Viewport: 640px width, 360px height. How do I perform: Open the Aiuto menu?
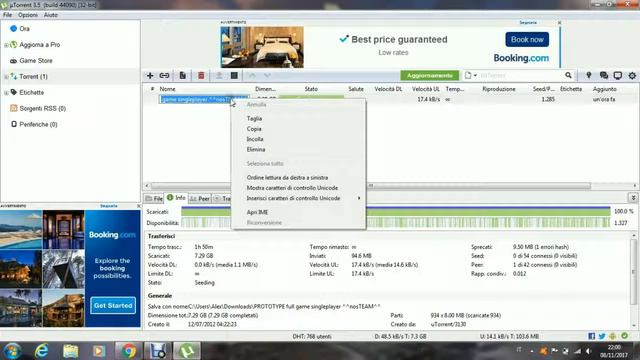pos(51,15)
